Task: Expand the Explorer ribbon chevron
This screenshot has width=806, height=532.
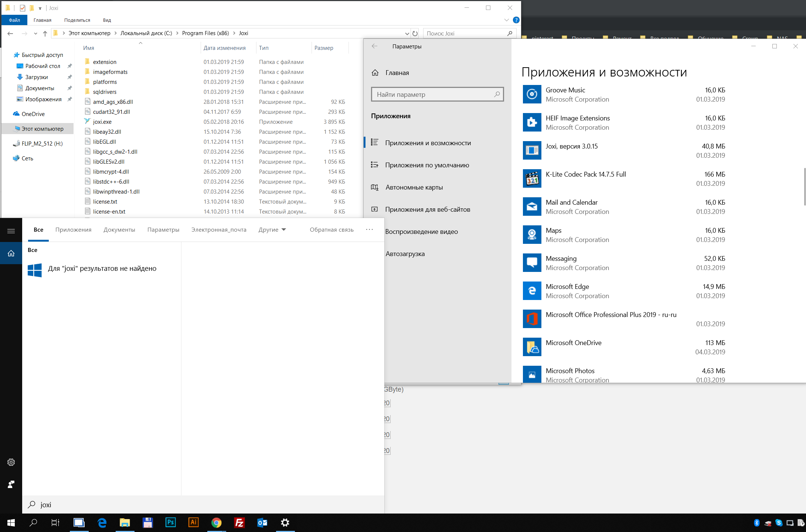Action: tap(507, 20)
